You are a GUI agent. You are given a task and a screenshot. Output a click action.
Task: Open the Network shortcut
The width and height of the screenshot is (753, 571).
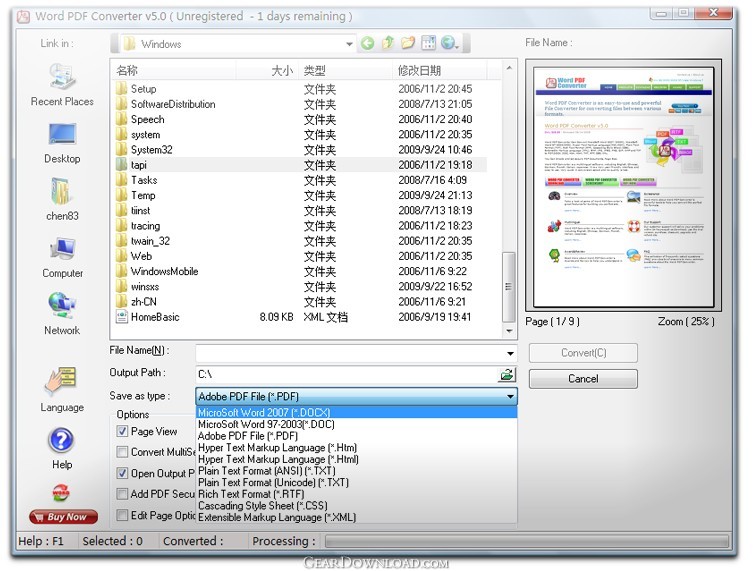pyautogui.click(x=62, y=314)
